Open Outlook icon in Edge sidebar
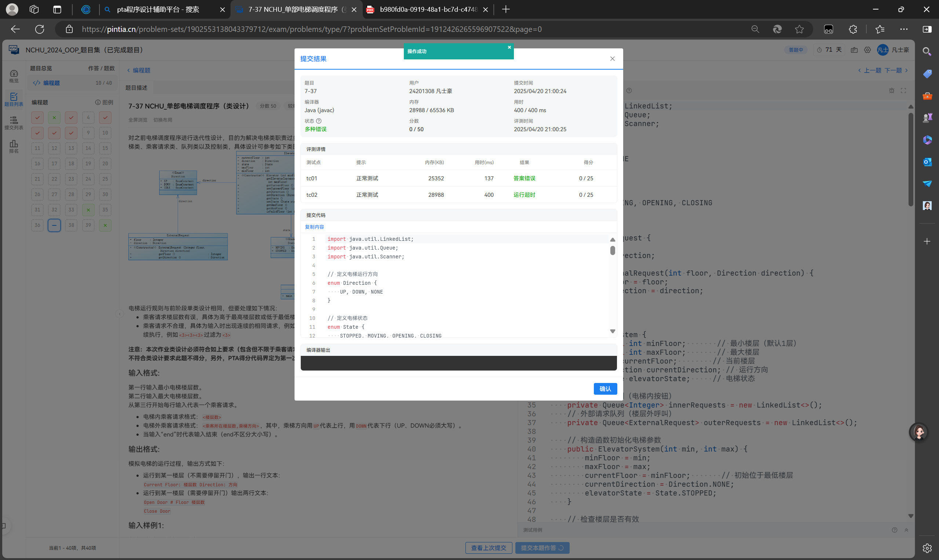This screenshot has width=939, height=560. [927, 162]
